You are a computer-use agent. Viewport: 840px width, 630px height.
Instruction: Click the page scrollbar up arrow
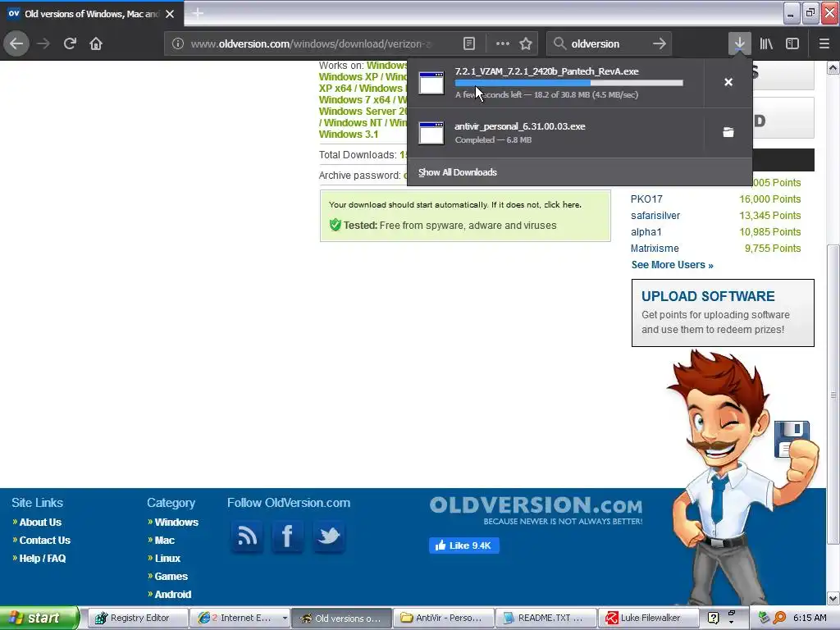click(x=833, y=68)
